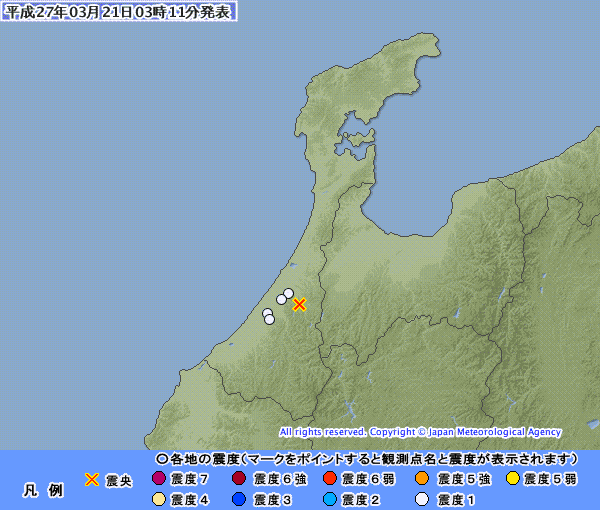Click the 各地の震度 legend heading text
Viewport: 600px width, 510px height.
tap(367, 459)
